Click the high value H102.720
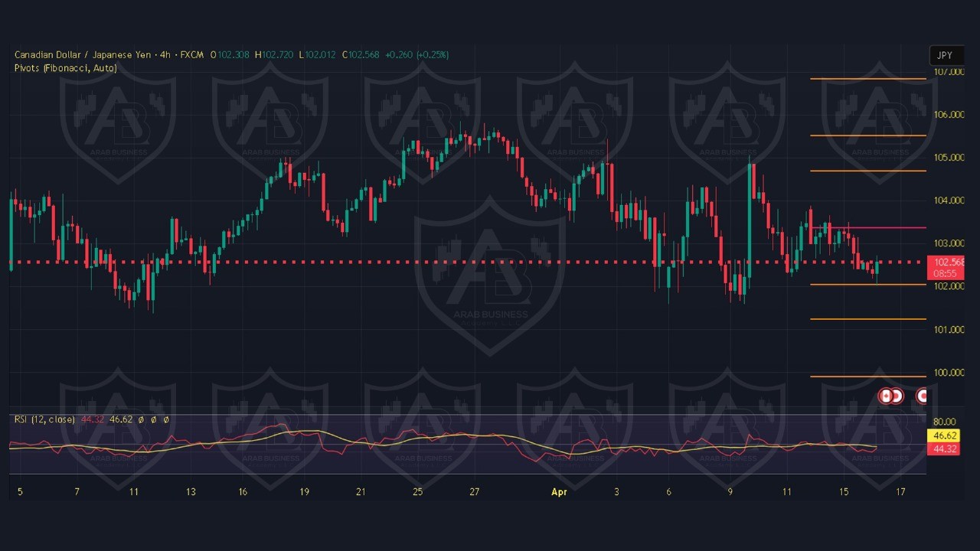 274,55
